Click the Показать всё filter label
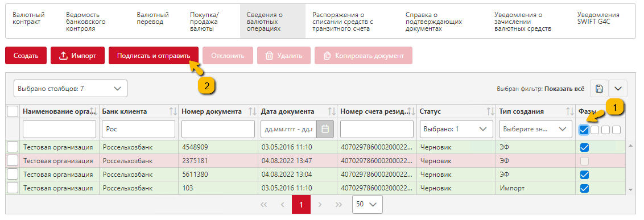This screenshot has height=220, width=644. tap(564, 88)
